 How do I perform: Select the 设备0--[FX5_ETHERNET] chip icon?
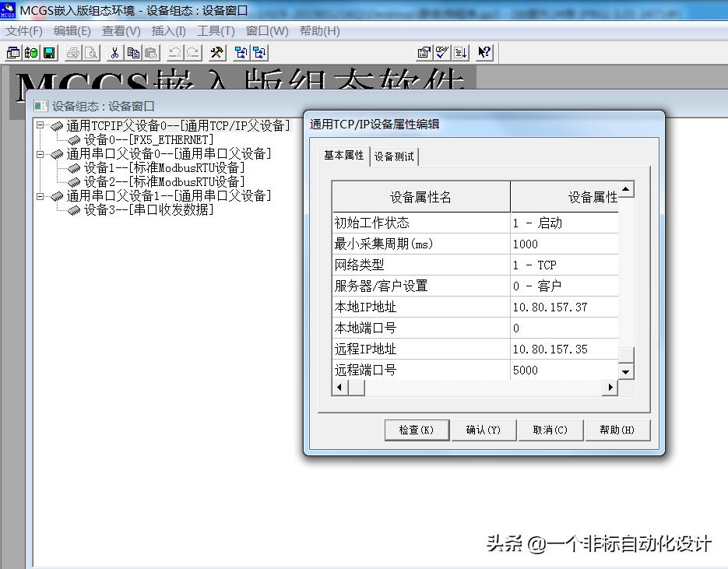tap(74, 140)
